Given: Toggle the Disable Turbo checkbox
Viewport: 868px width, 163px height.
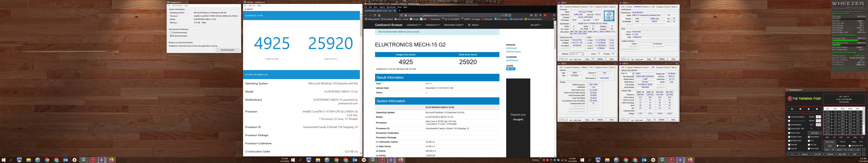Looking at the screenshot, I should pyautogui.click(x=789, y=137).
